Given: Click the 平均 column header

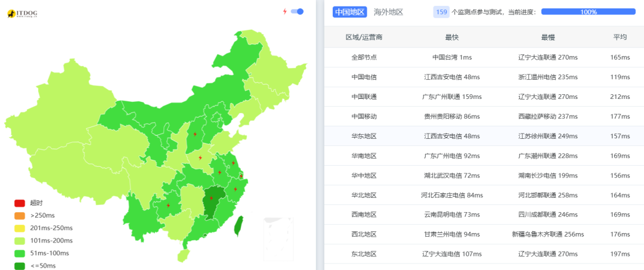Looking at the screenshot, I should (620, 37).
